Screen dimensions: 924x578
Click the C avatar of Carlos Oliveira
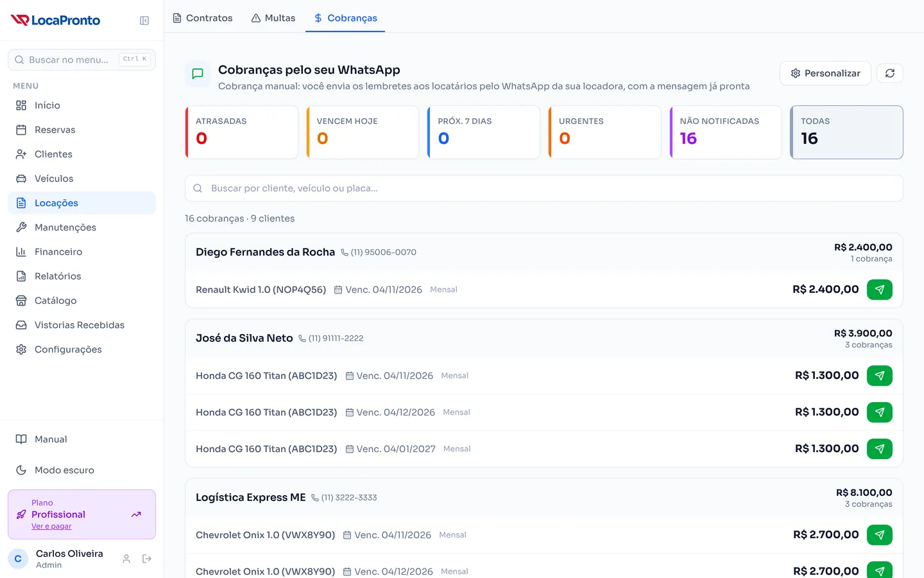(18, 559)
